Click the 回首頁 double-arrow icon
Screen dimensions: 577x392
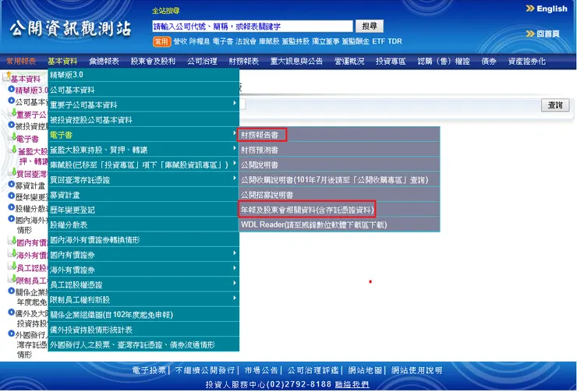[x=530, y=34]
